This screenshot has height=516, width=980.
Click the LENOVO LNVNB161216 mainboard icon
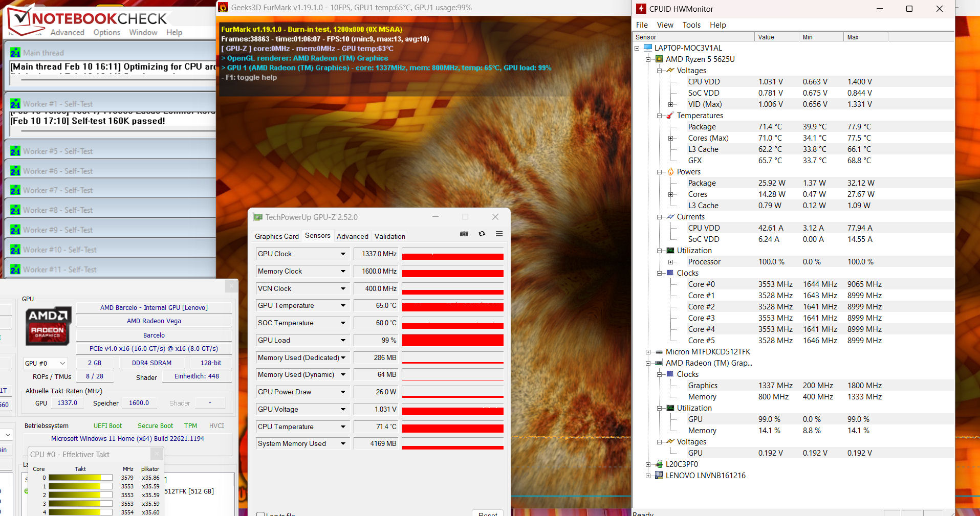(659, 476)
